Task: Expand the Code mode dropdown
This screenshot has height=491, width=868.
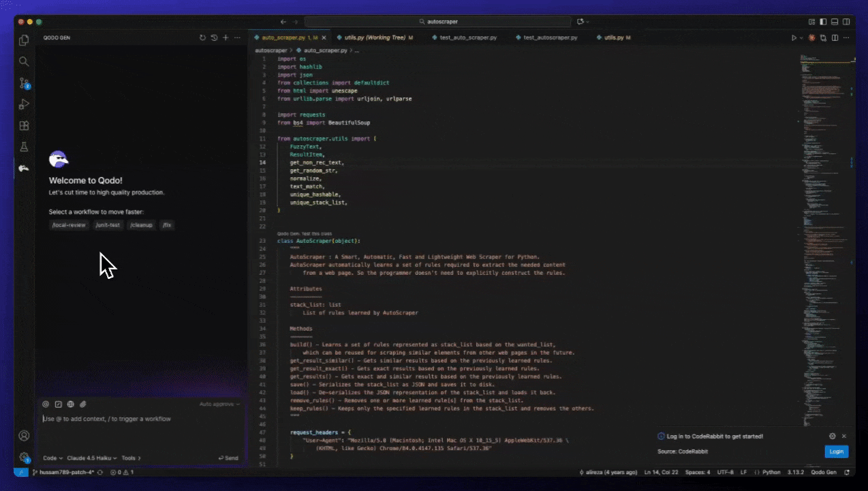Action: coord(53,458)
